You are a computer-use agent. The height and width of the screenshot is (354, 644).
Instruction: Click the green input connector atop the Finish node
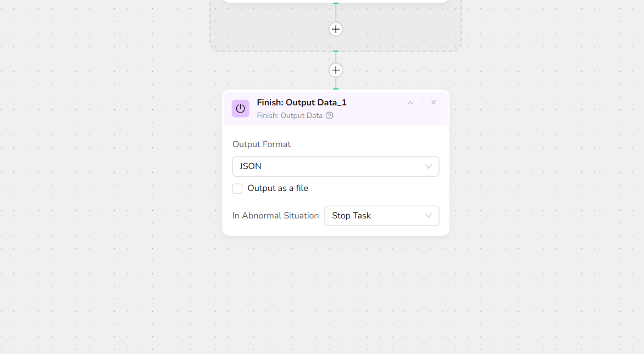tap(336, 89)
